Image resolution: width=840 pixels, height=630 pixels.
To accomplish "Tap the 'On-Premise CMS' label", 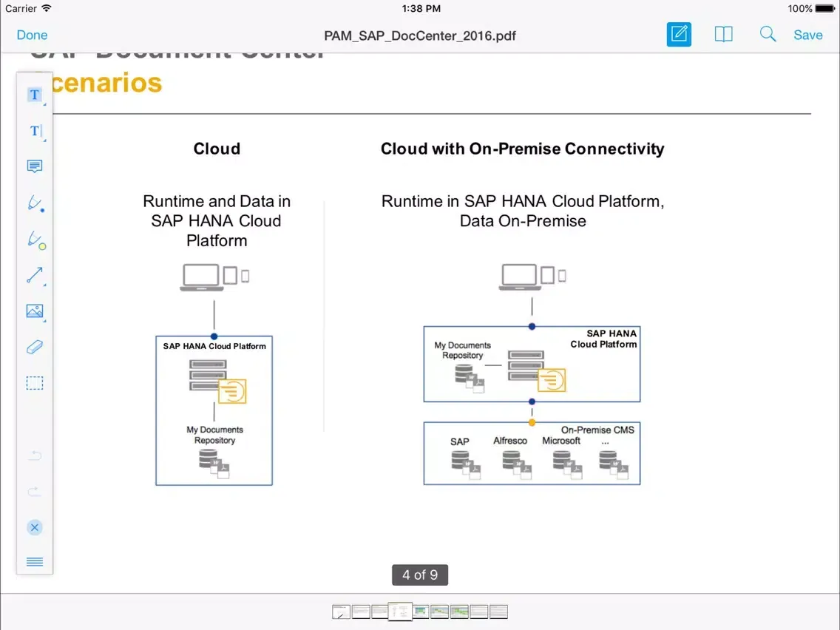I will (597, 430).
